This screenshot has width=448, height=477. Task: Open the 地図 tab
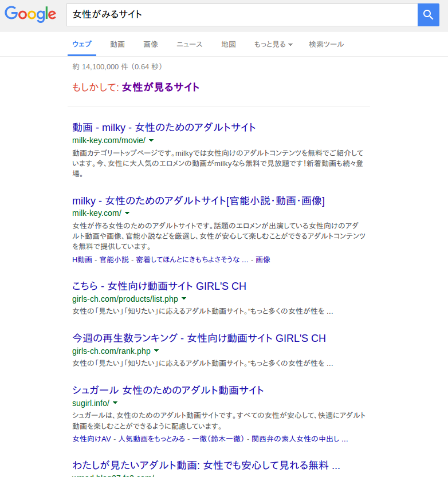229,45
